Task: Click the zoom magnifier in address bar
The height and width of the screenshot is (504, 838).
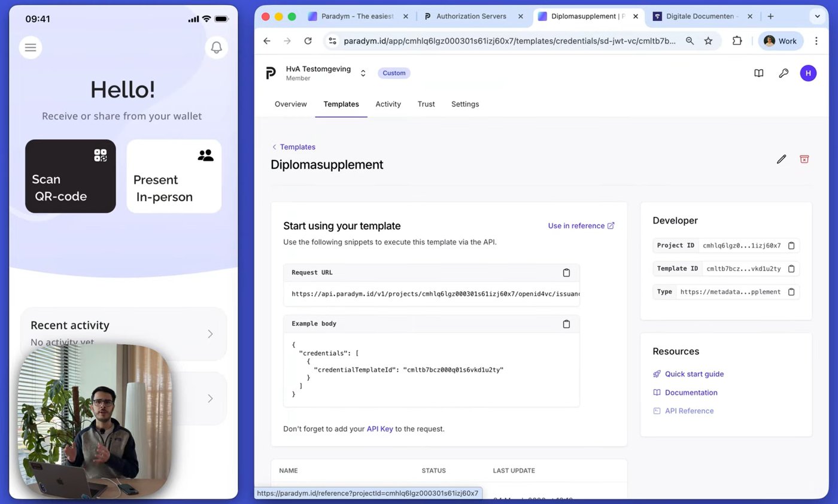Action: pyautogui.click(x=690, y=41)
